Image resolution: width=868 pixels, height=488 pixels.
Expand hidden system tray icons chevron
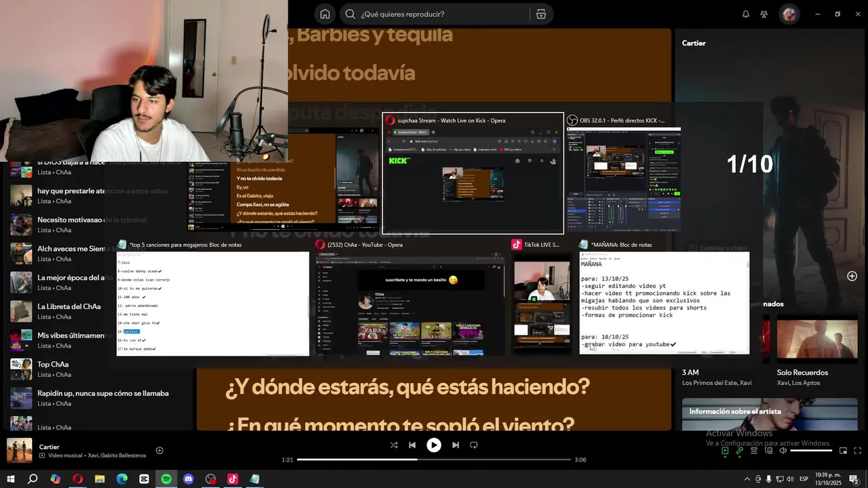click(747, 479)
